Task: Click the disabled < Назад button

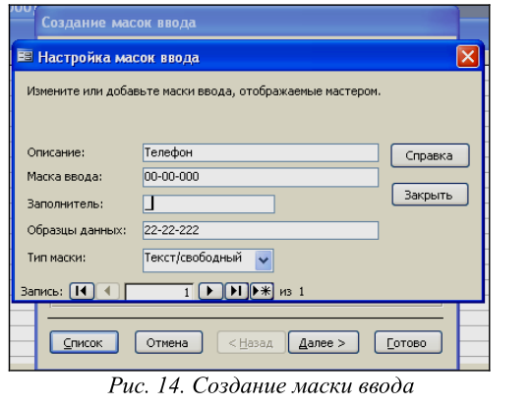Action: click(x=251, y=342)
